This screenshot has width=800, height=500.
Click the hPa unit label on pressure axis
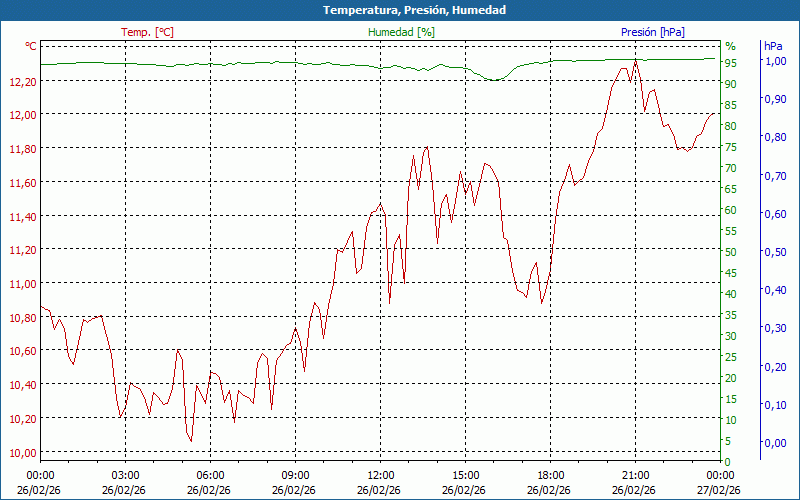click(773, 46)
